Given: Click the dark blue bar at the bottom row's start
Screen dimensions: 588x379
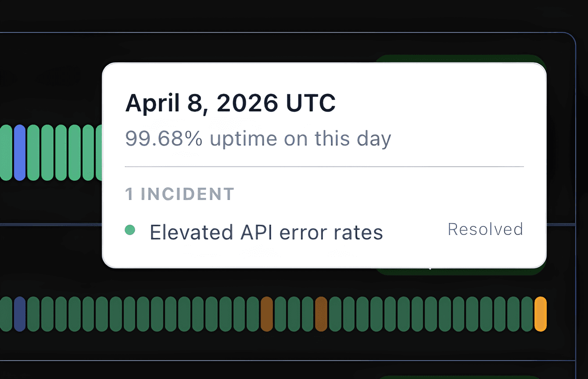Looking at the screenshot, I should coord(19,314).
